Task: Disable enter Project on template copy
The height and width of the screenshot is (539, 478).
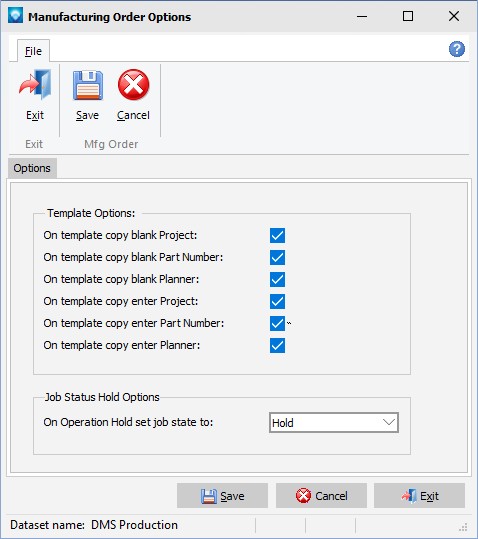Action: click(x=277, y=301)
